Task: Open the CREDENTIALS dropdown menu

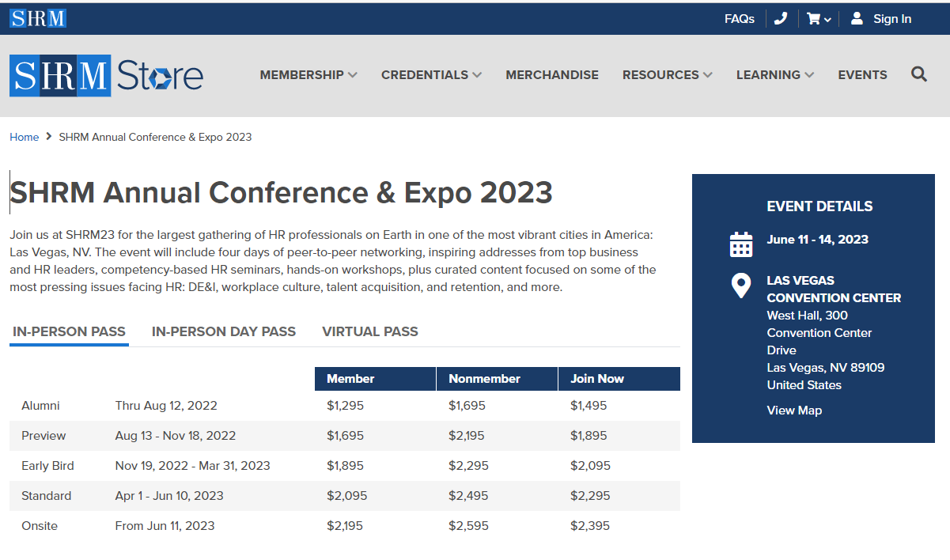Action: click(x=431, y=74)
